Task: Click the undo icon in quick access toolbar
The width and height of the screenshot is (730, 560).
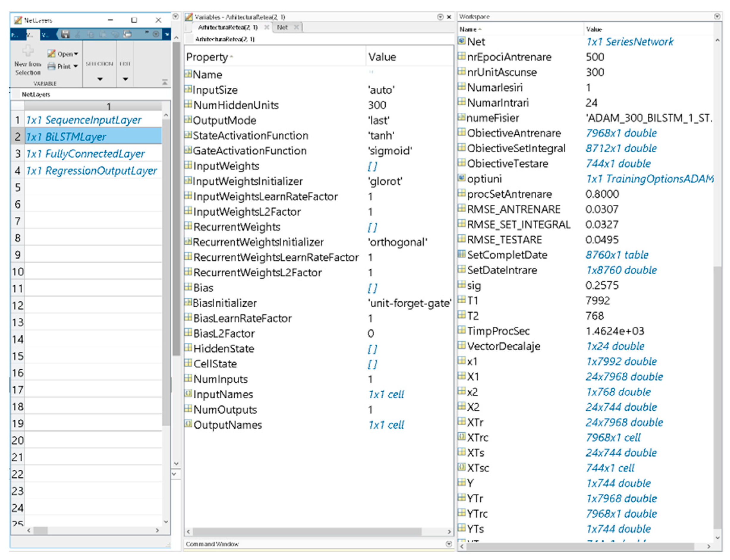Action: click(115, 34)
